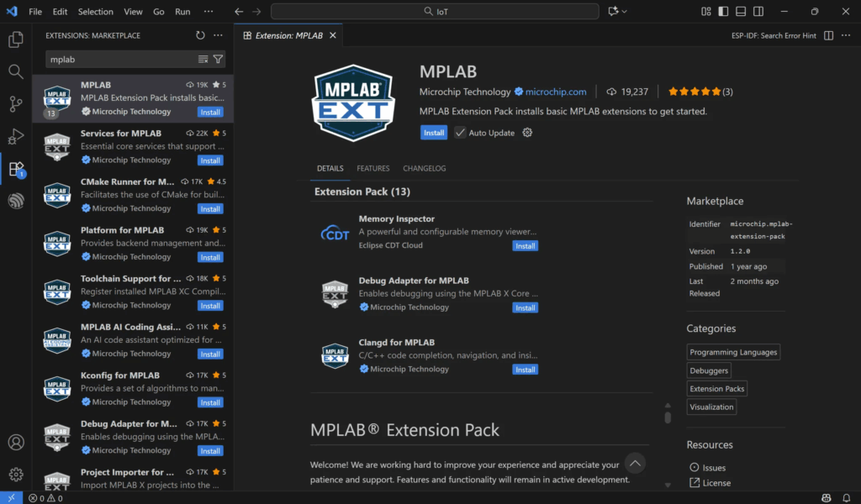Screen dimensions: 861x504
Task: Open the microchip.com publisher link
Action: pyautogui.click(x=556, y=92)
